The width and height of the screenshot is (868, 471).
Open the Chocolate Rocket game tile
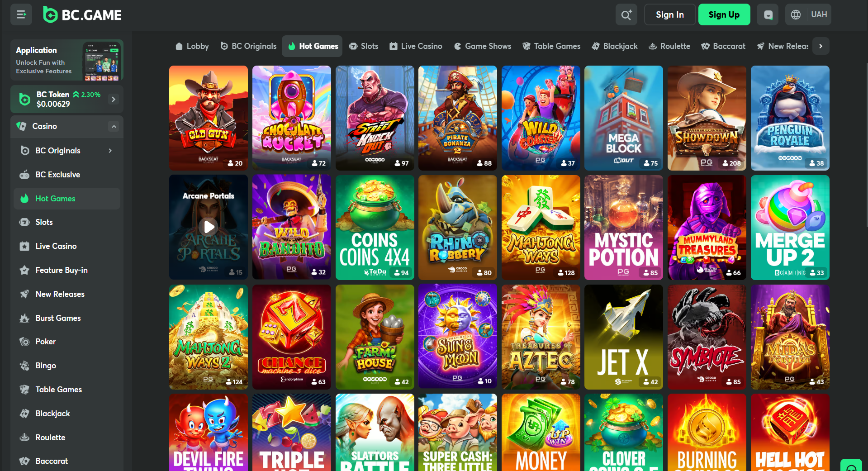(292, 118)
